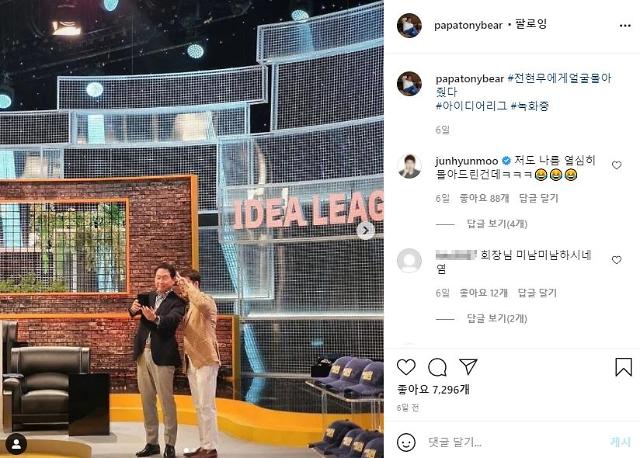Open papatonybear profile avatar in header
The height and width of the screenshot is (458, 640).
(x=409, y=25)
